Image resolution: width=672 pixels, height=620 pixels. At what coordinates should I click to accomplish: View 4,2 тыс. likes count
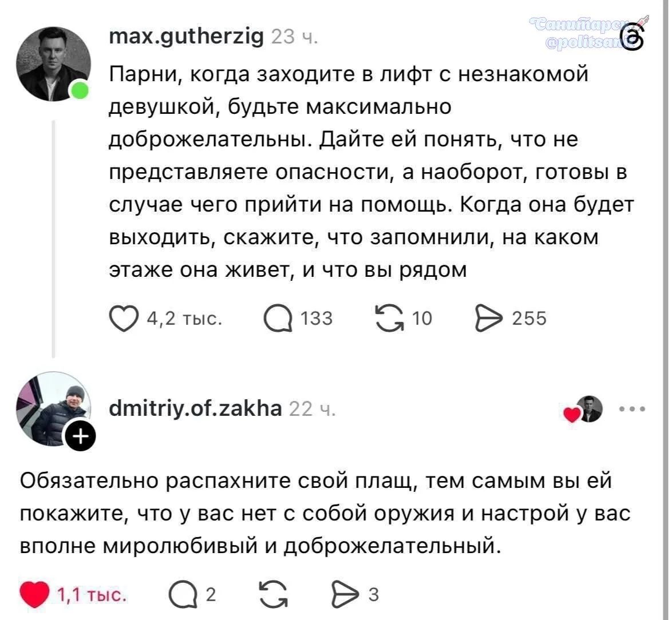pos(184,319)
